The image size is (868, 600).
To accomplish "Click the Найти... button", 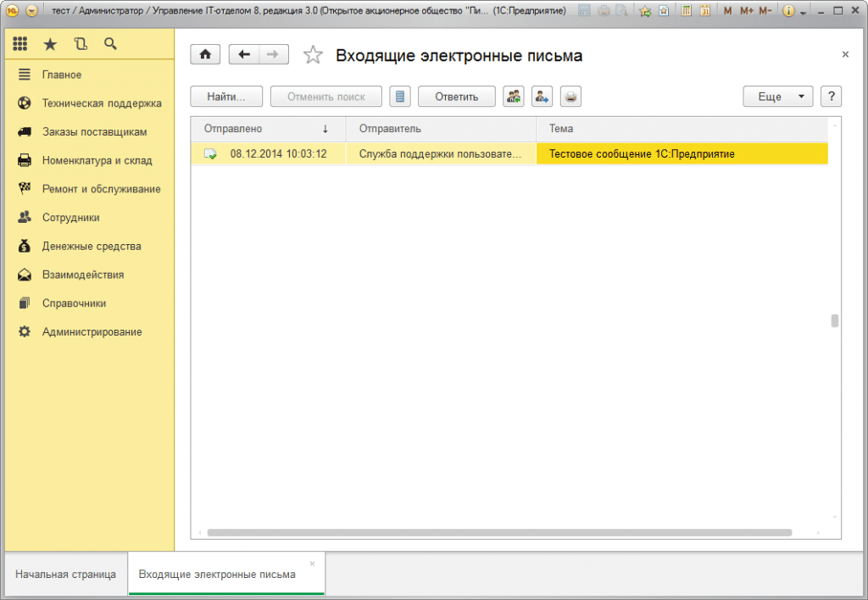I will tap(226, 97).
